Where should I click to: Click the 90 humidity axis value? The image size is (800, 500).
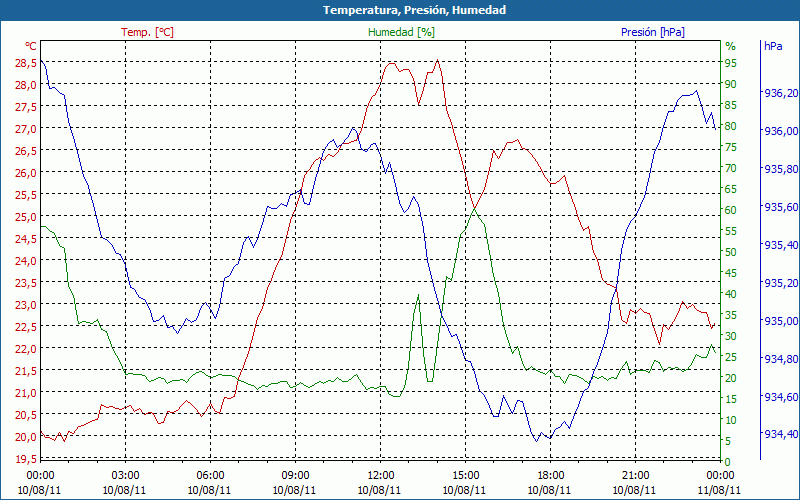[731, 84]
